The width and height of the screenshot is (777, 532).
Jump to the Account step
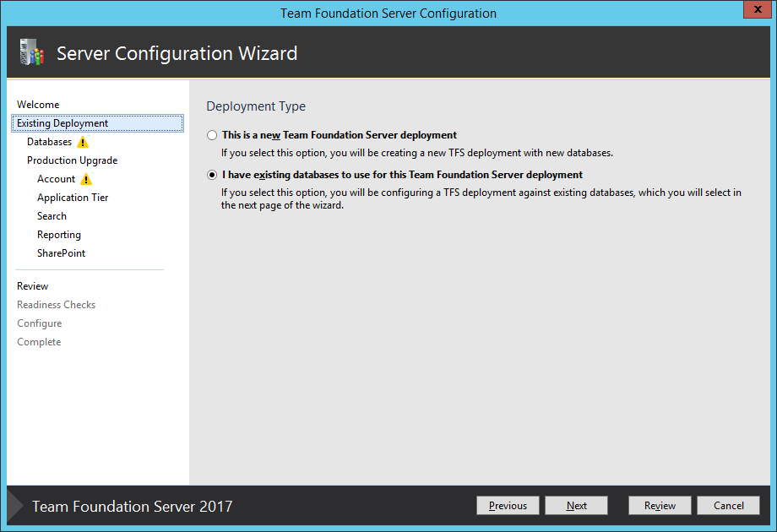click(56, 179)
